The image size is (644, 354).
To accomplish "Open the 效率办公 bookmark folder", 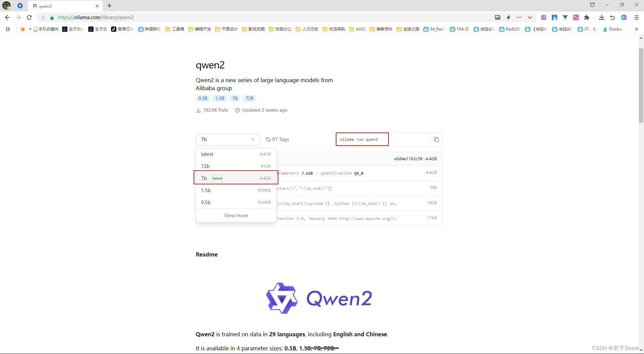I will (x=280, y=29).
